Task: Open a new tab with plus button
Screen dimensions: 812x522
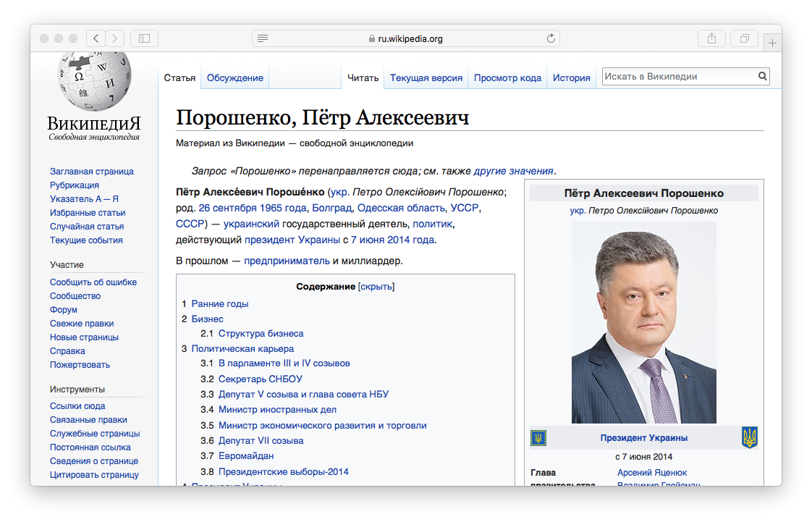Action: (x=772, y=43)
